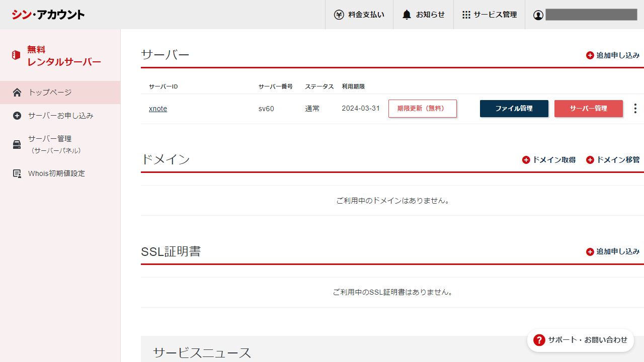The height and width of the screenshot is (362, 644).
Task: Click the Whois初期値設定 document icon
Action: 17,173
